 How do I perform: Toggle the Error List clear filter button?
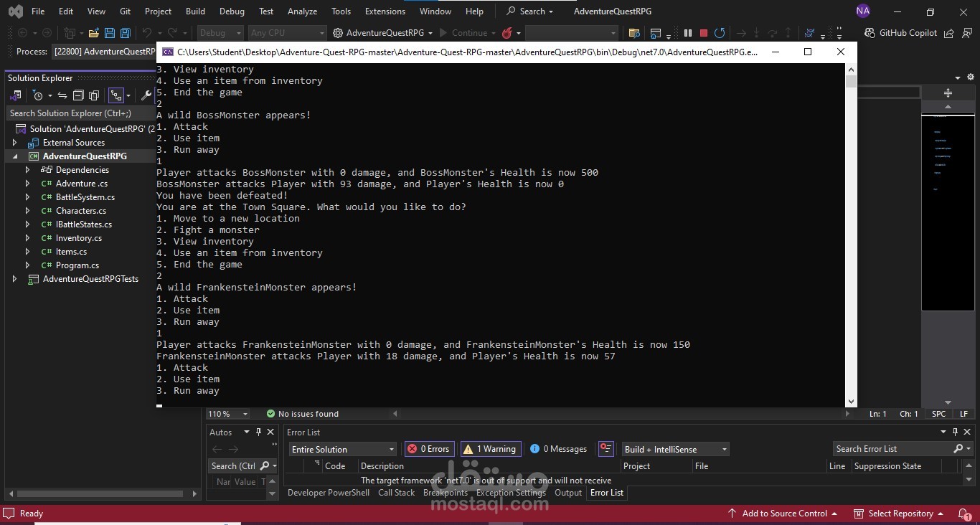[606, 449]
